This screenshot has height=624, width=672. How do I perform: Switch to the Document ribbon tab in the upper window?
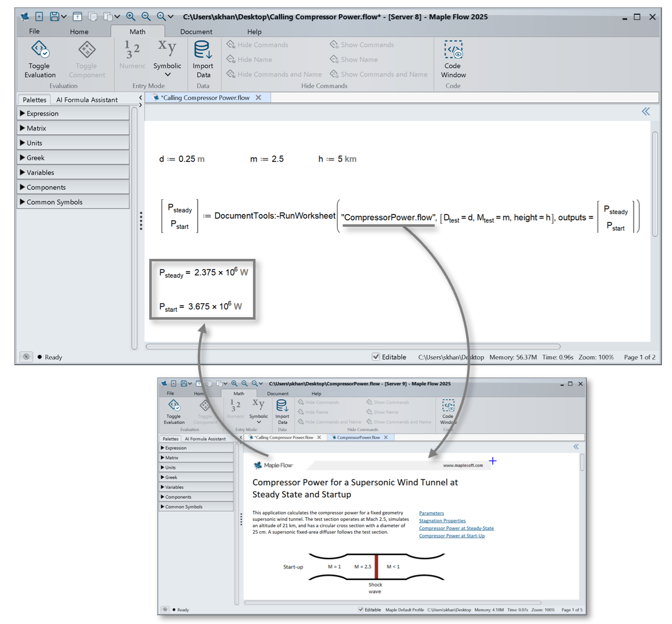pos(196,32)
